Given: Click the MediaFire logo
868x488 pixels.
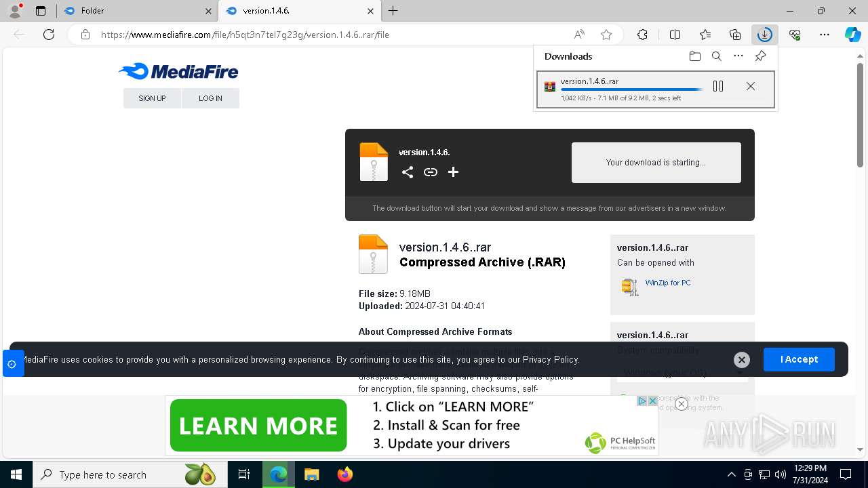Looking at the screenshot, I should [178, 71].
